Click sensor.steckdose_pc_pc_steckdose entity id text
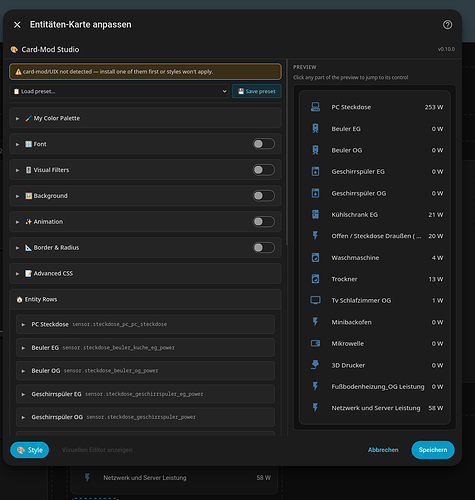Screen dimensions: 475x500 (x=119, y=324)
